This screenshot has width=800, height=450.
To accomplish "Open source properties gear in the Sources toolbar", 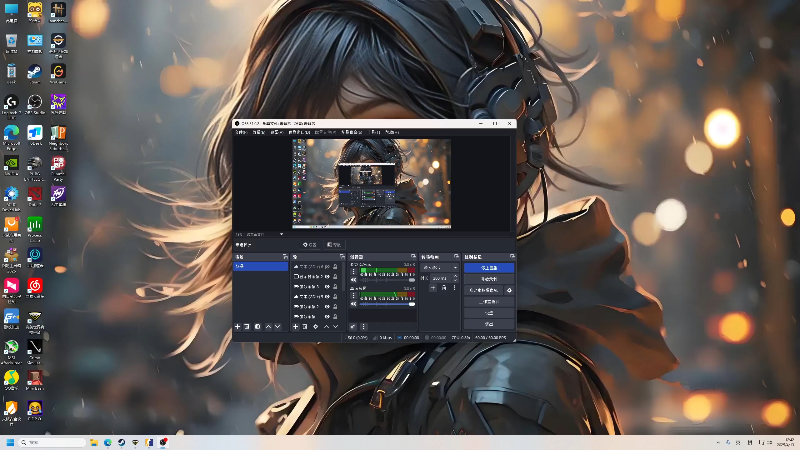I will 316,327.
